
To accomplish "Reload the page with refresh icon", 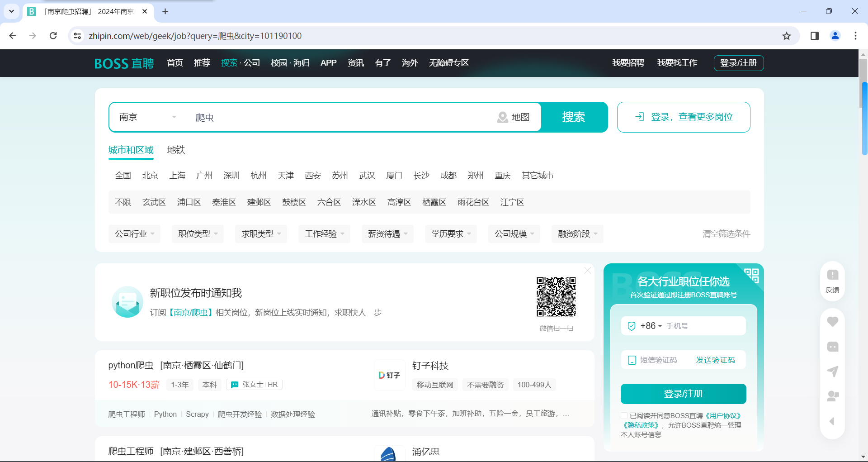I will click(53, 36).
